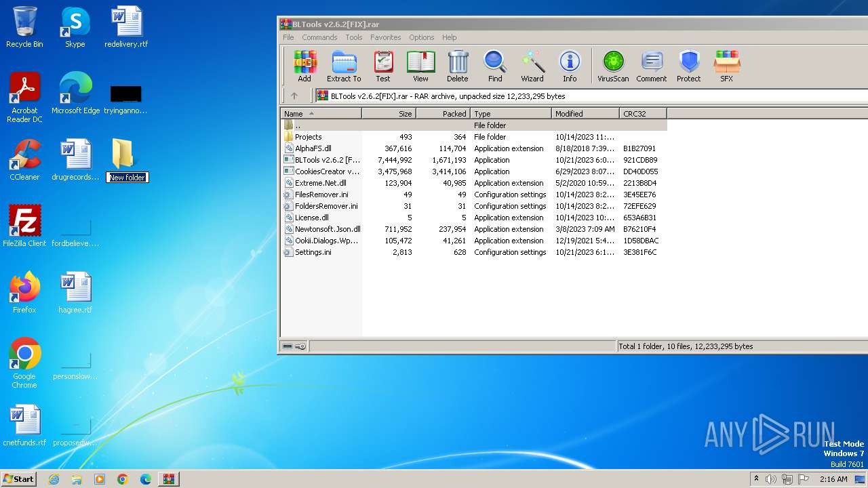Open the CCleaner desktop shortcut
Screen dimensions: 868x488
24,160
